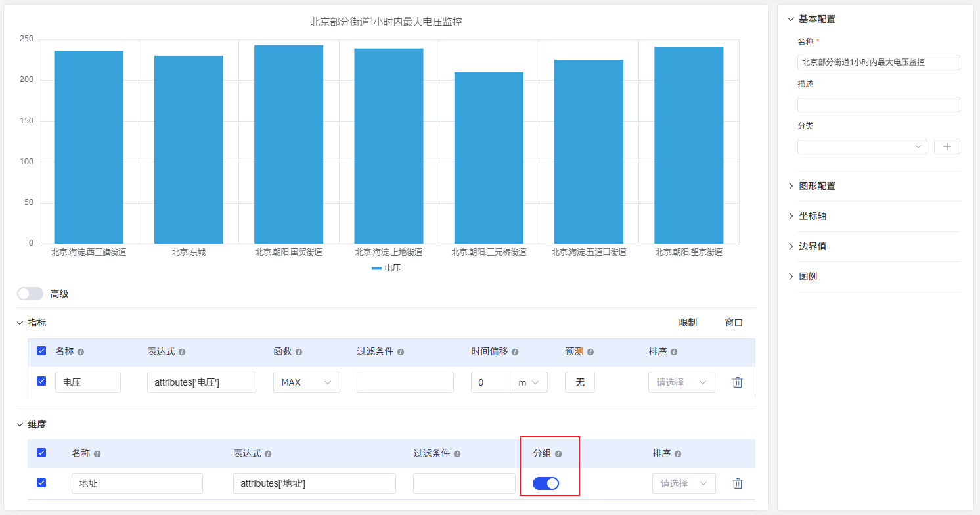The image size is (980, 515).
Task: Toggle the 电压 legend marker
Action: tap(376, 268)
